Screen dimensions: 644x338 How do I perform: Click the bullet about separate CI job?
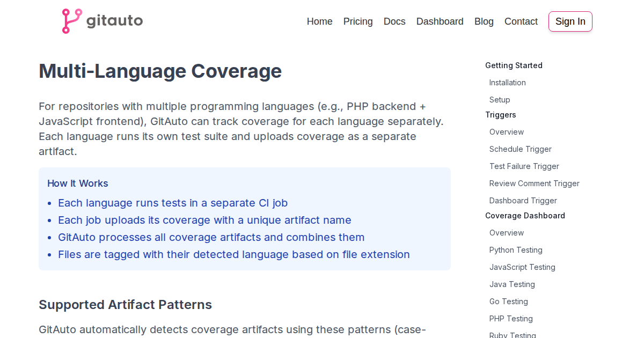(173, 203)
